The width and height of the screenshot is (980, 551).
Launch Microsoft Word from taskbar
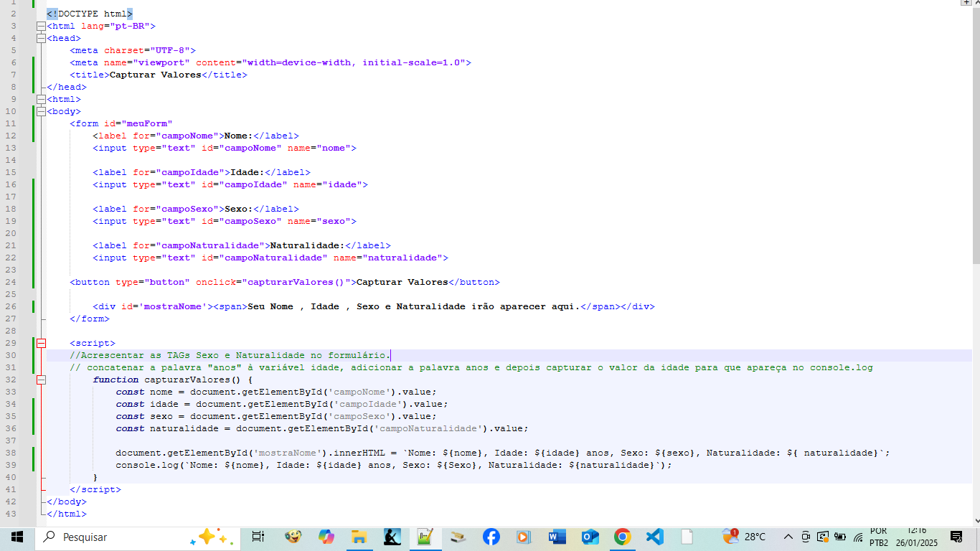click(557, 537)
